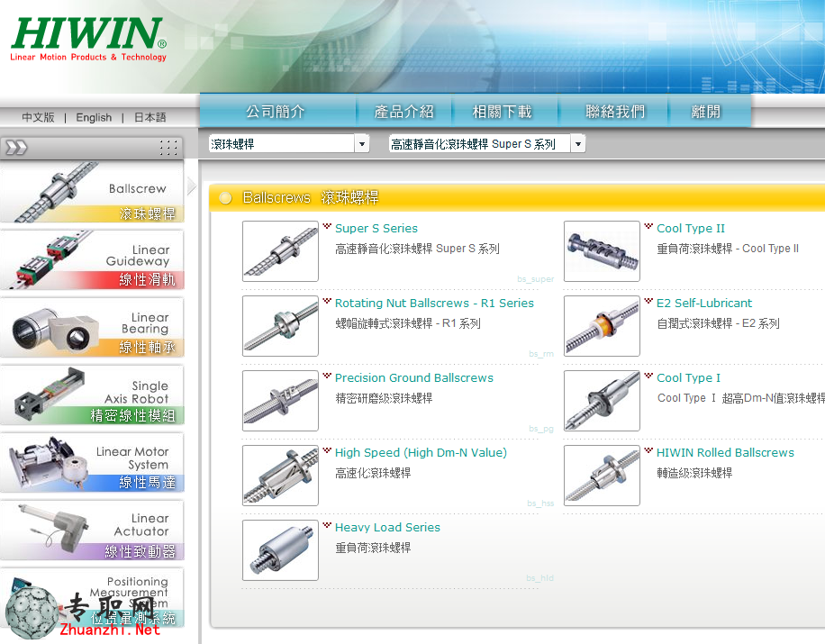The height and width of the screenshot is (644, 825).
Task: Open the High Speed (High Dm-N Value) link
Action: coord(421,452)
